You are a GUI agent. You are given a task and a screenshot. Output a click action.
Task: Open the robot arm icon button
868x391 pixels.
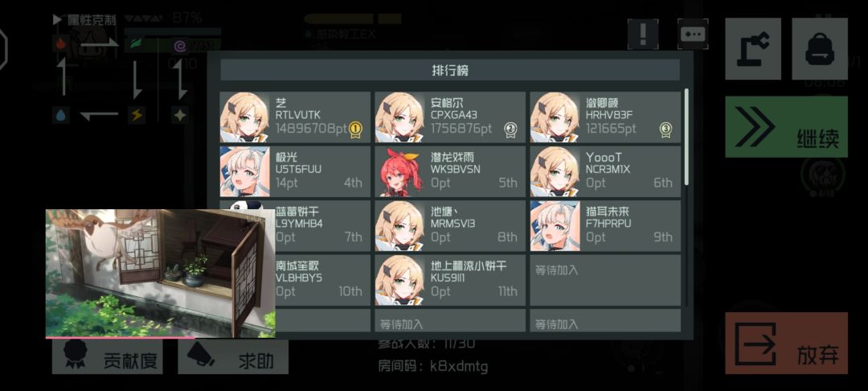(753, 49)
